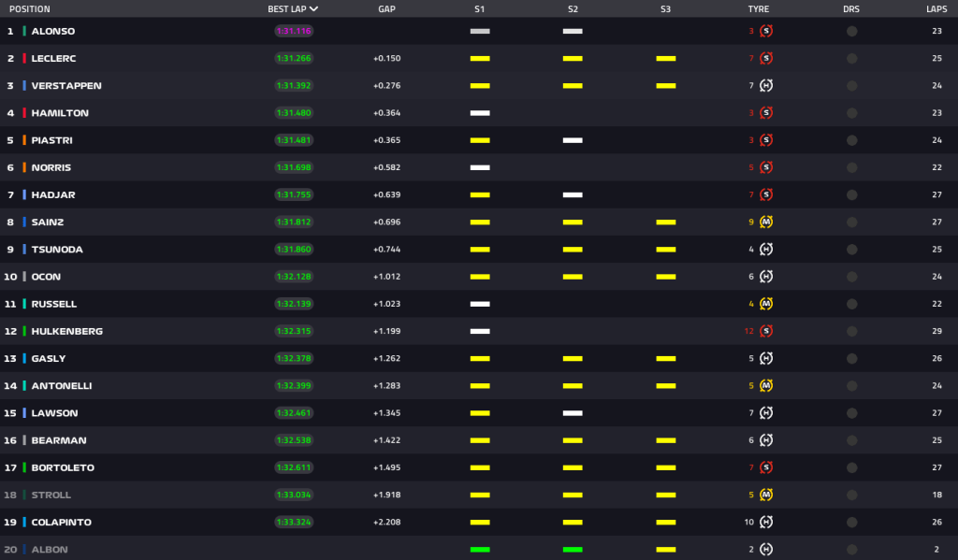The height and width of the screenshot is (560, 958).
Task: Click Hamilton's soft tyre icon
Action: [765, 113]
